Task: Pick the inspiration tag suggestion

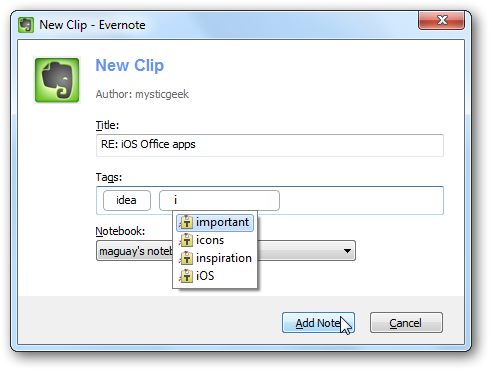Action: pyautogui.click(x=215, y=258)
